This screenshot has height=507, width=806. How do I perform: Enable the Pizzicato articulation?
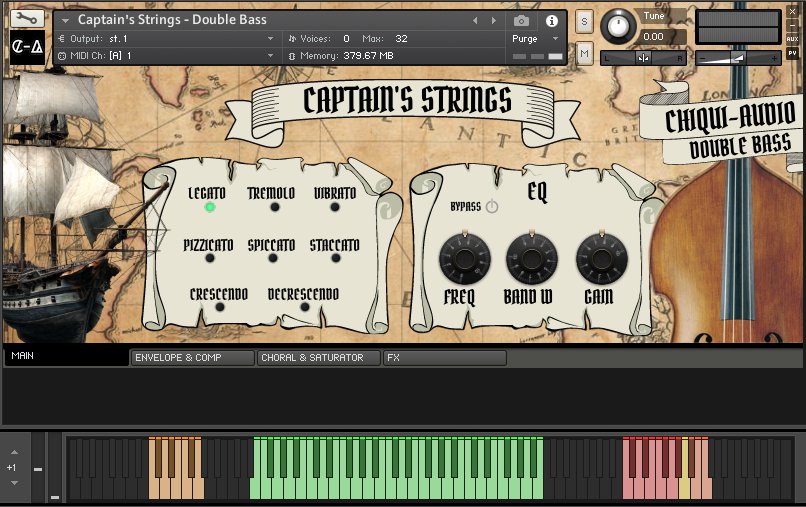pos(209,258)
